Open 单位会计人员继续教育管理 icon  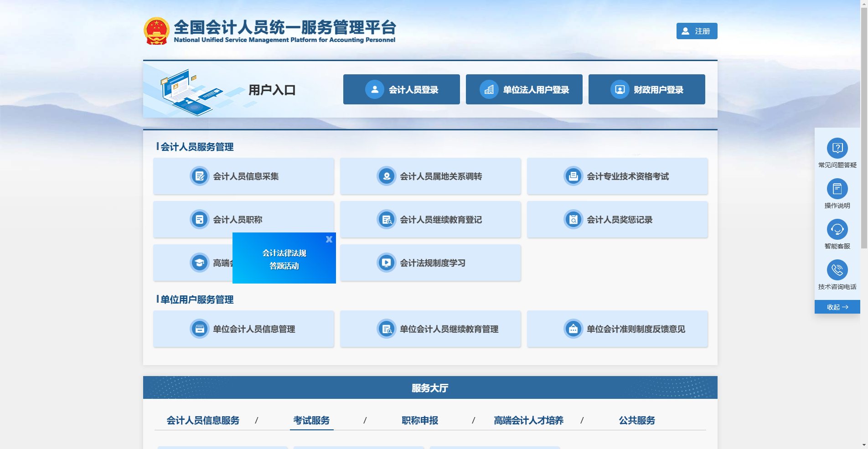click(386, 329)
